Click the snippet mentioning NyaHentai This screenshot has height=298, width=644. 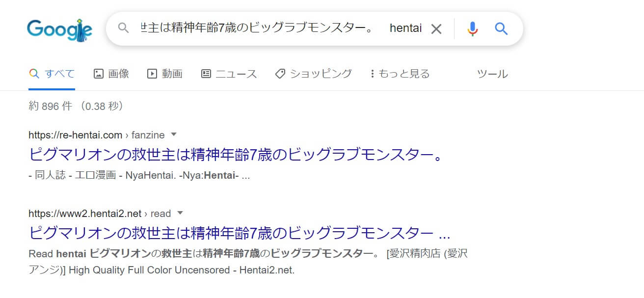point(139,175)
